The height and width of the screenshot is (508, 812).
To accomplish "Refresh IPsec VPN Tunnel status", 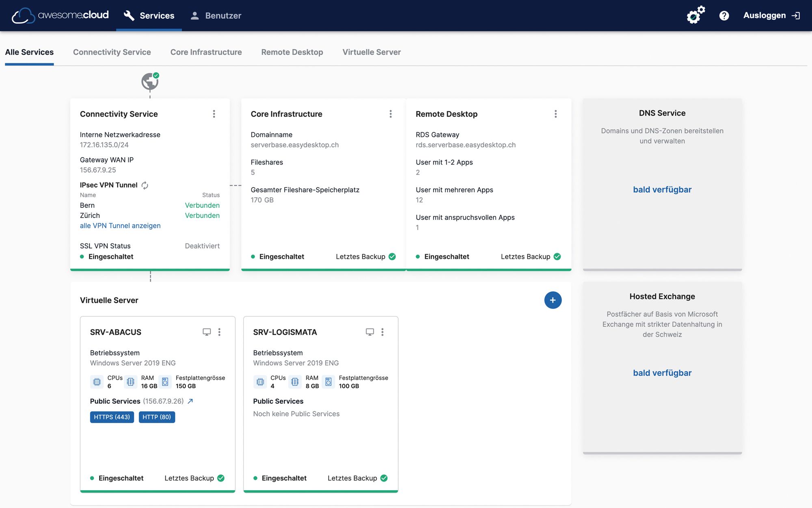I will (x=145, y=185).
